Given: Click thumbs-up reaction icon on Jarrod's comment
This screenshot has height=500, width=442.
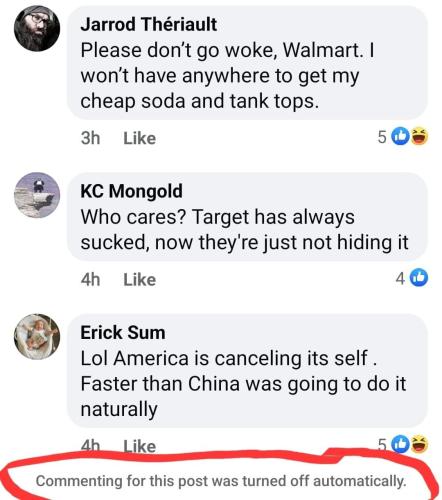Looking at the screenshot, I should 400,136.
